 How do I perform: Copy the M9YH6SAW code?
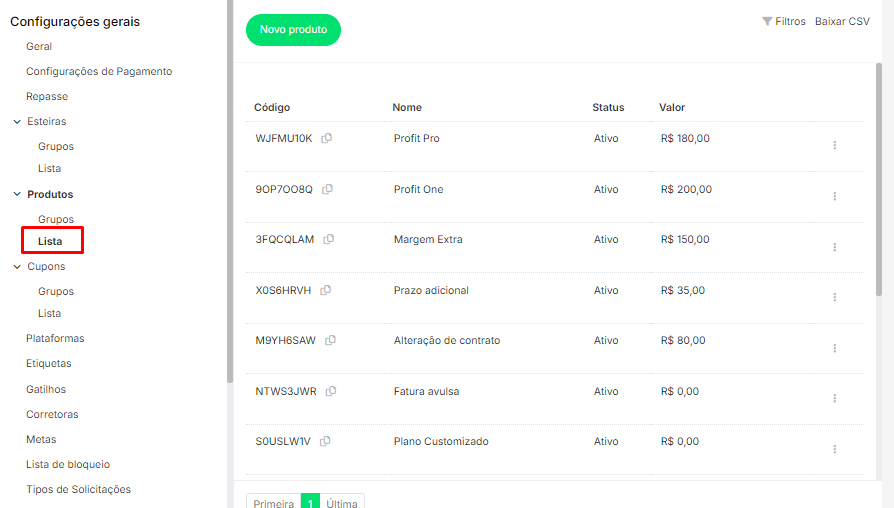(330, 341)
